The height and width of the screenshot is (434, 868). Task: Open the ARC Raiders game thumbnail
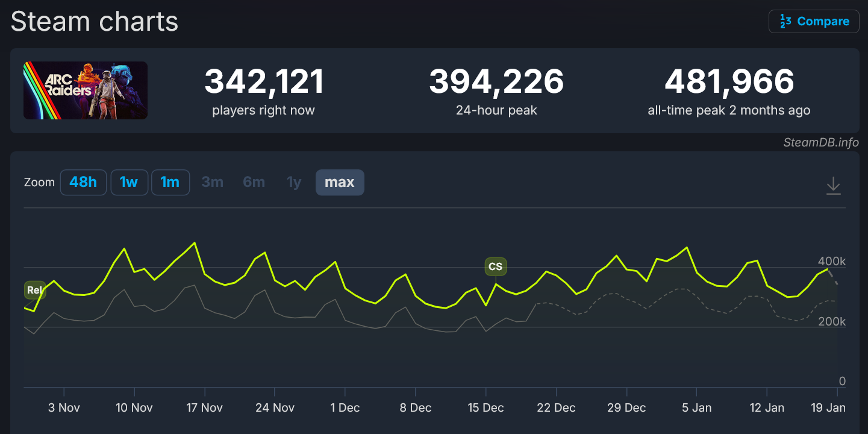(x=86, y=90)
